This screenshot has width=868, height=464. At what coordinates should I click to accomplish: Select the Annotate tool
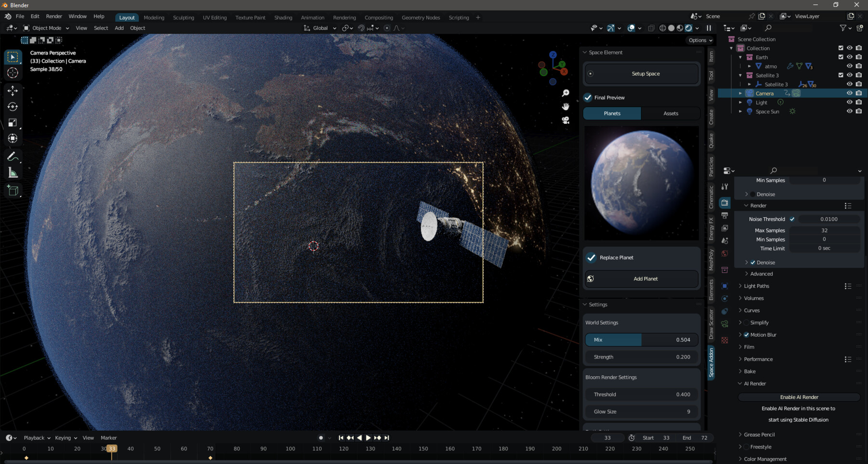pos(13,156)
